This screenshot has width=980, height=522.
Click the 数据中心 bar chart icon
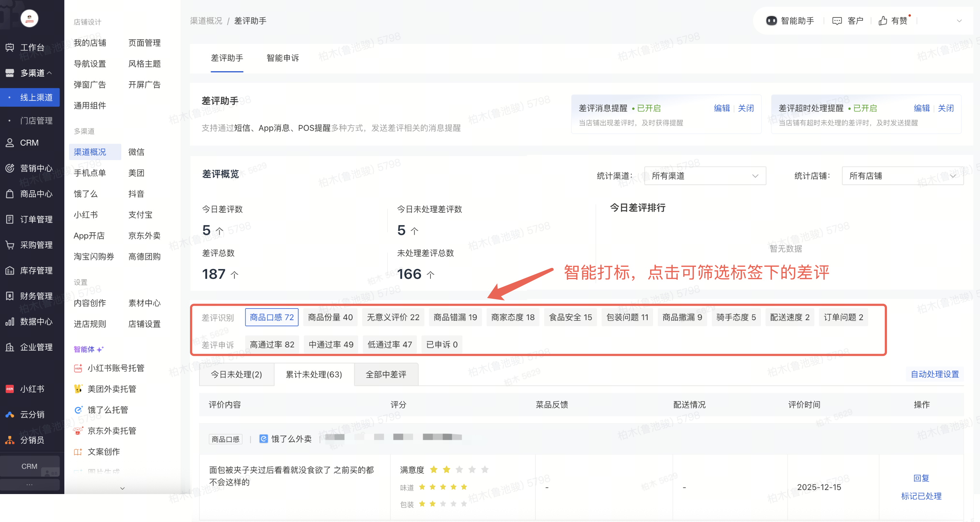click(10, 322)
